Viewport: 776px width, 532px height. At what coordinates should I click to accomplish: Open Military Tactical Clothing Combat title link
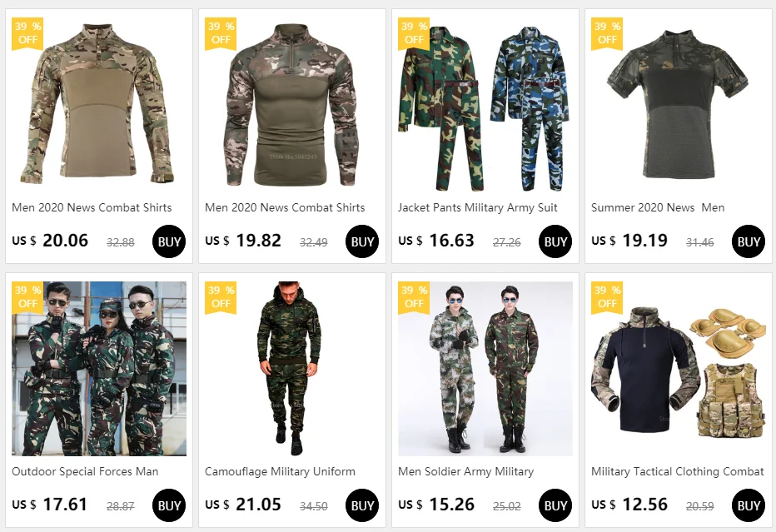(678, 471)
